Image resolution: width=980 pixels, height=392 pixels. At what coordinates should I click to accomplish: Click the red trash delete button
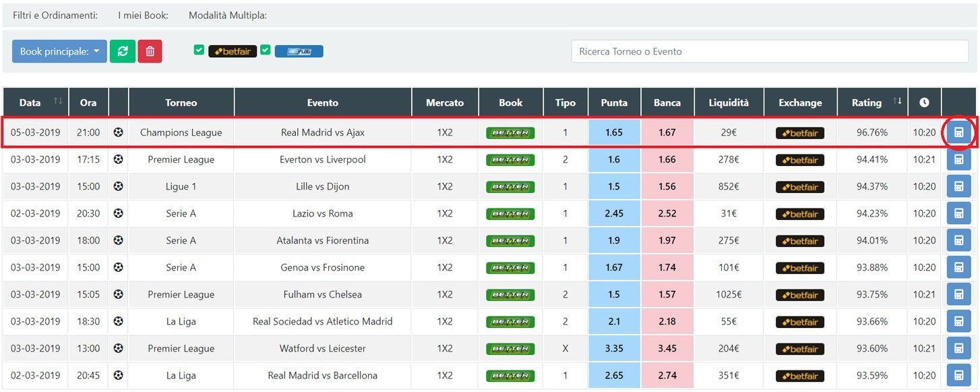click(x=150, y=51)
